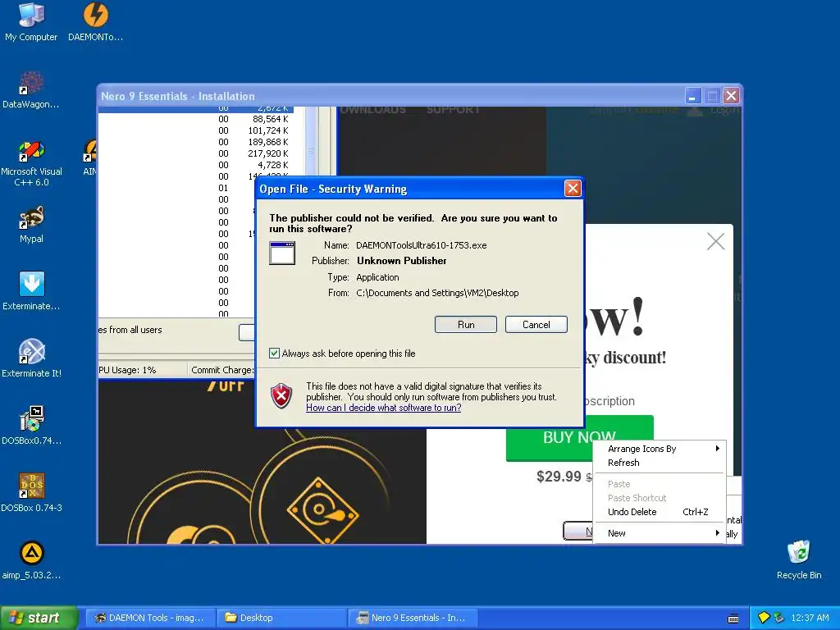The height and width of the screenshot is (630, 840).
Task: Click the greyed Paste Shortcut entry
Action: pyautogui.click(x=659, y=498)
